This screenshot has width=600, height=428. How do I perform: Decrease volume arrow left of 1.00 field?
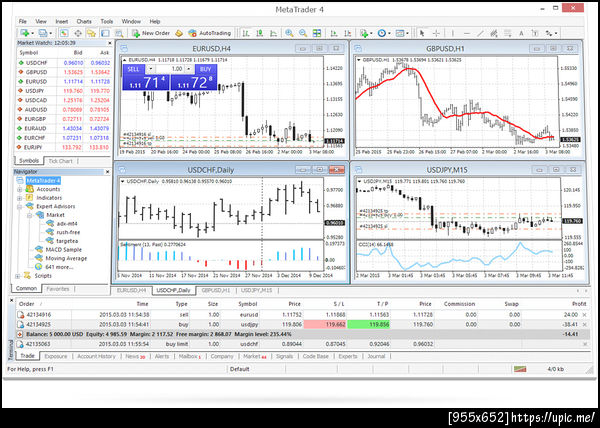click(x=151, y=69)
